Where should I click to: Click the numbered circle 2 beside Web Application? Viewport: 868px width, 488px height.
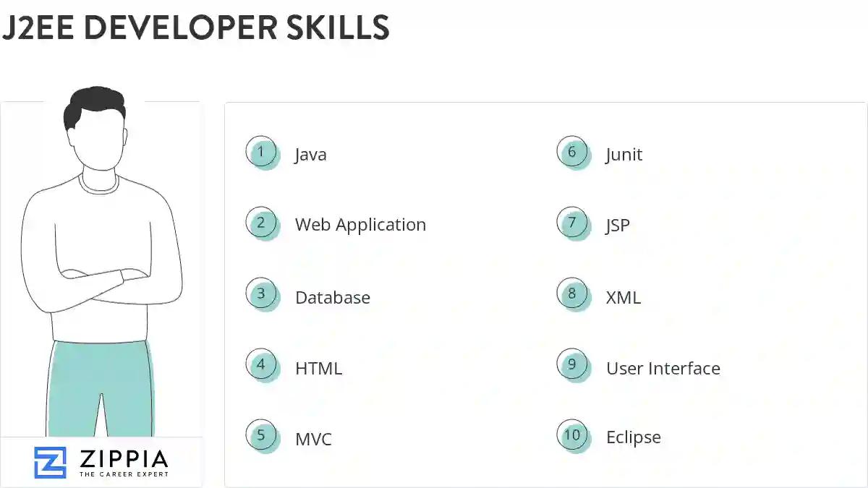coord(262,223)
